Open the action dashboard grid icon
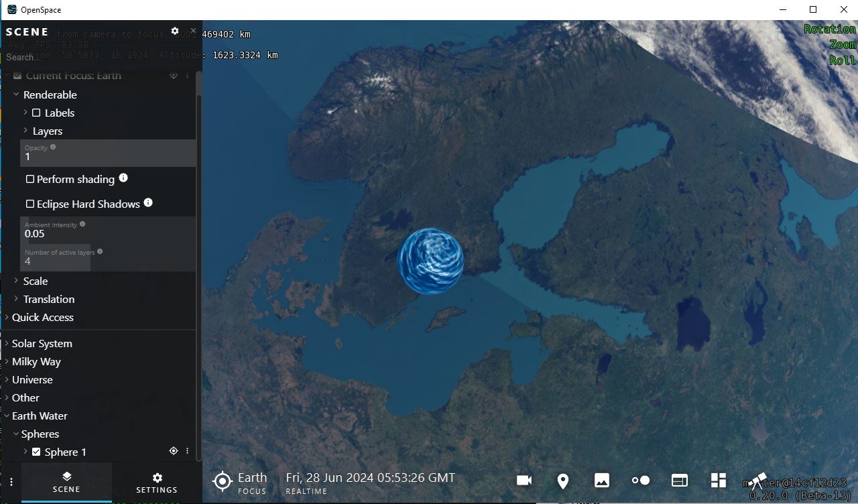The height and width of the screenshot is (504, 858). 719,481
